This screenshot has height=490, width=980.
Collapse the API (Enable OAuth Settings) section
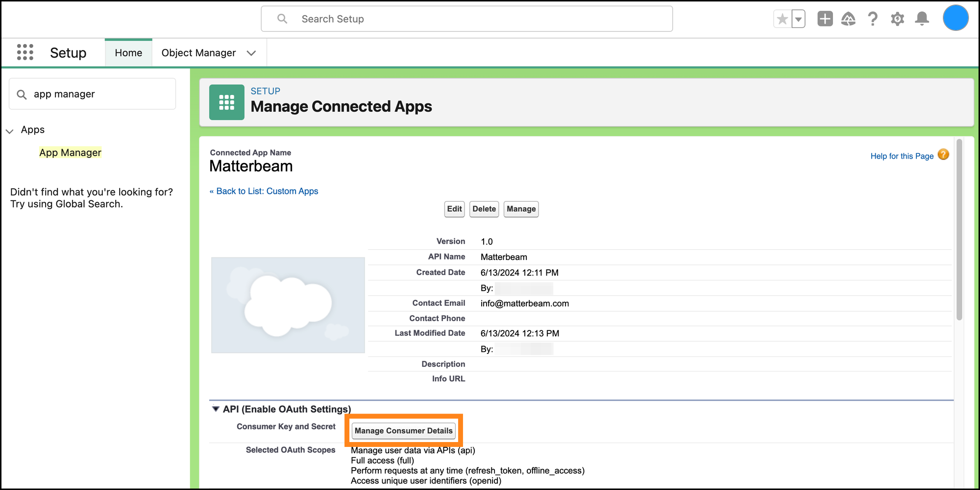(215, 409)
